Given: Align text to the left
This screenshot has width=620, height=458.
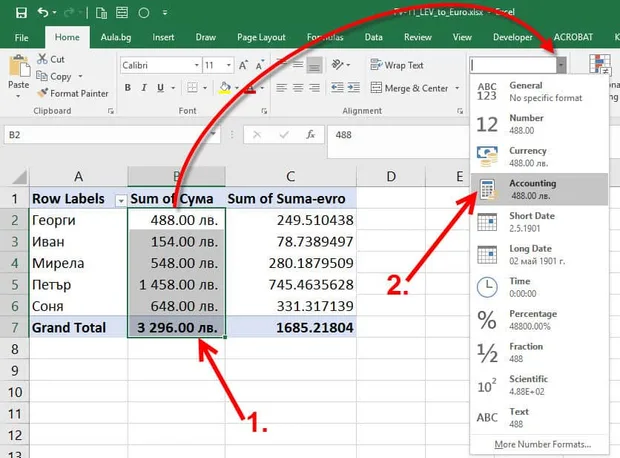Looking at the screenshot, I should pyautogui.click(x=281, y=88).
